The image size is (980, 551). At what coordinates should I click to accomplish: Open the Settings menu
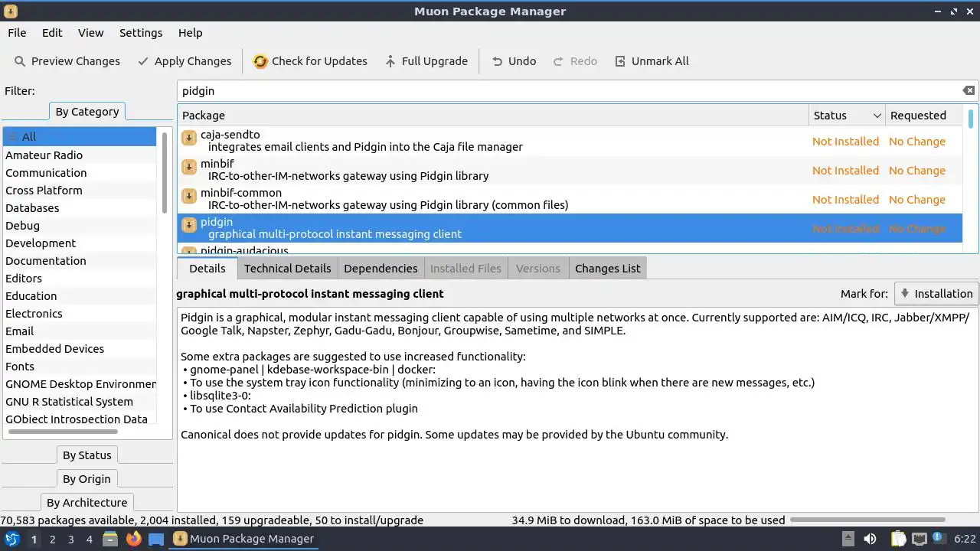pos(141,33)
